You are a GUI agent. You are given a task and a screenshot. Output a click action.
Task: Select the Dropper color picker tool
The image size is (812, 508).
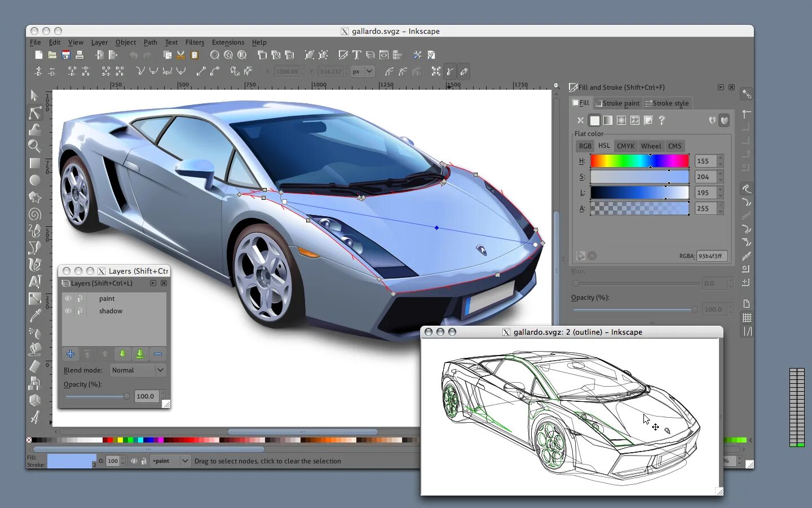[x=34, y=315]
